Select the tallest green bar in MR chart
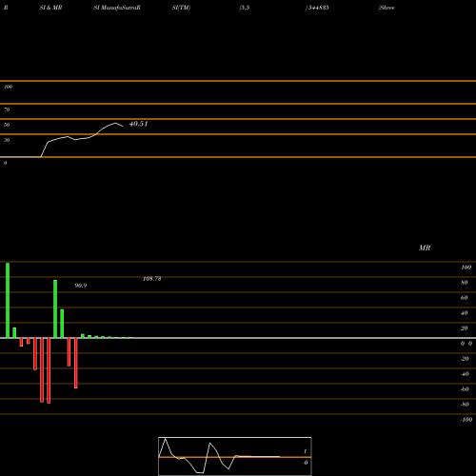Image resolution: width=476 pixels, height=476 pixels. [8, 300]
